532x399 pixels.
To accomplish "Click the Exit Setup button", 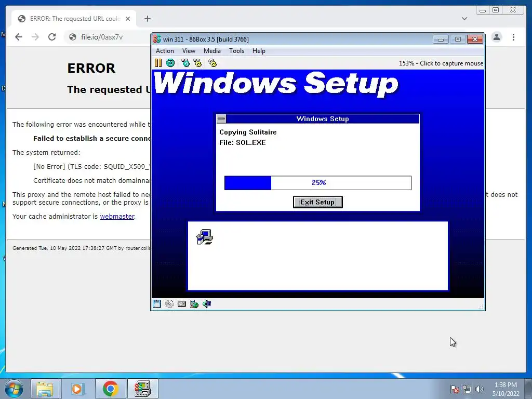I will click(x=317, y=202).
